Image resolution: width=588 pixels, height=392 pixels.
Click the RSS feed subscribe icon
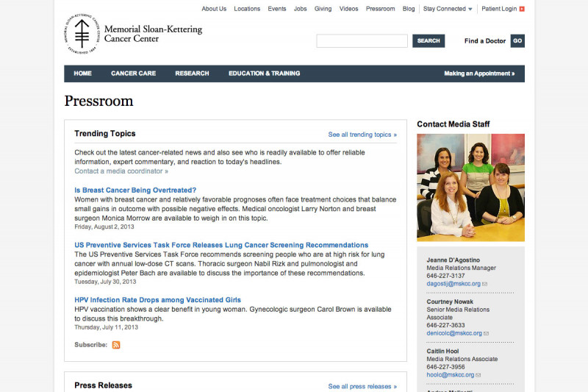[116, 345]
